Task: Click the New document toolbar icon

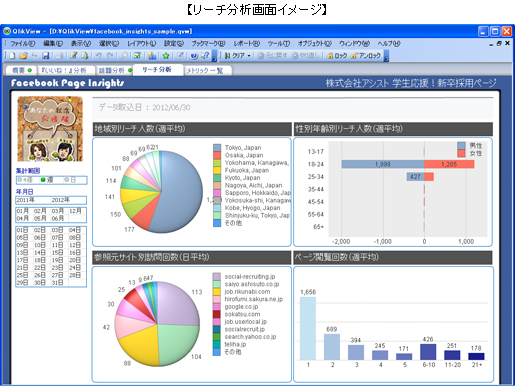Action: 12,56
